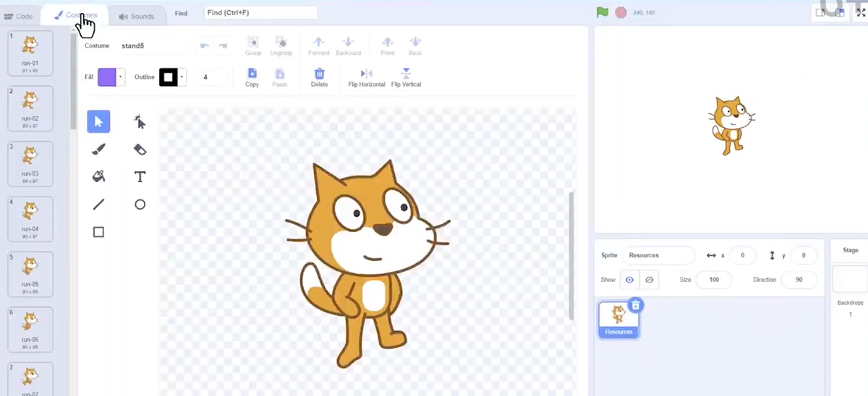Click Flip Horizontal
This screenshot has width=868, height=396.
tap(366, 77)
